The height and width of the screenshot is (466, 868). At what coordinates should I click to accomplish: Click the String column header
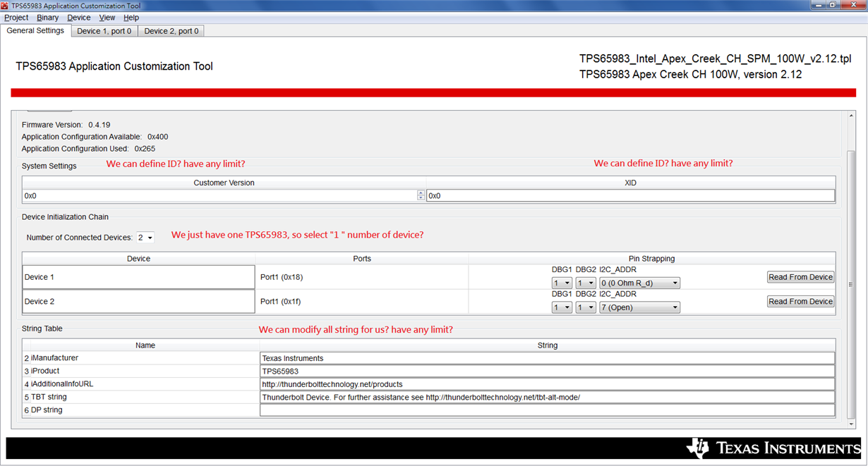click(x=548, y=345)
